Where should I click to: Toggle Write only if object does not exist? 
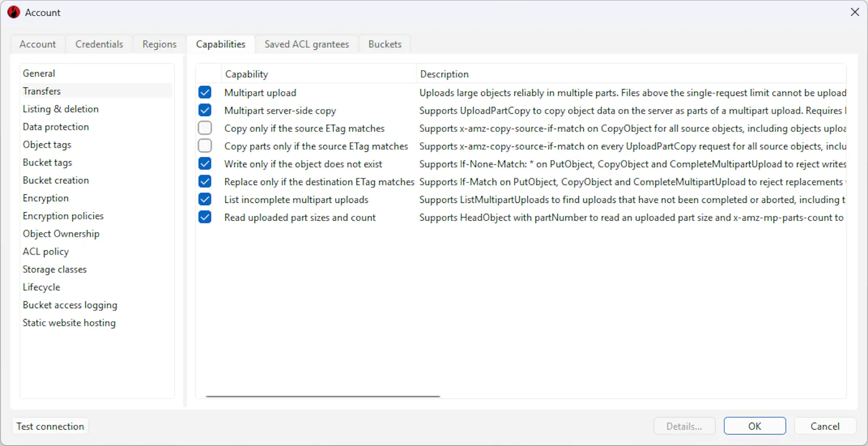(205, 164)
